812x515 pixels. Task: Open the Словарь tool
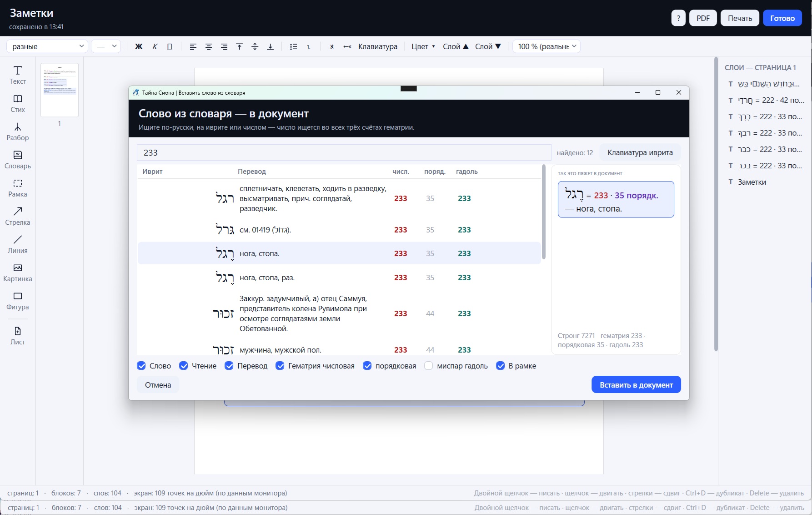pos(18,160)
